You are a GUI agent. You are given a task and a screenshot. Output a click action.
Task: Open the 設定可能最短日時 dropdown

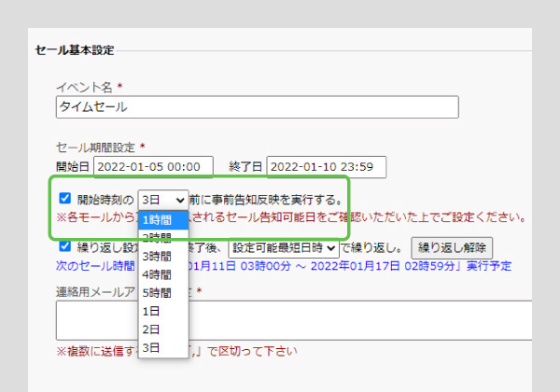click(284, 247)
